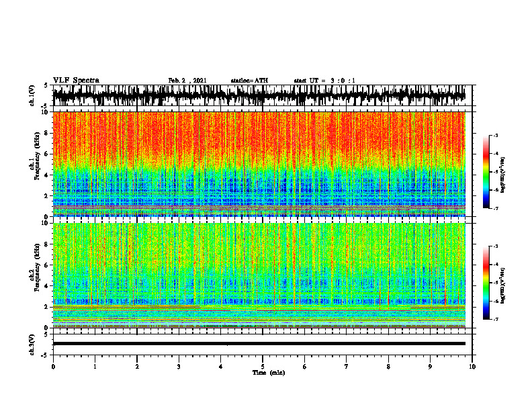Click time axis tick label 2
532x411 pixels.
pos(137,367)
